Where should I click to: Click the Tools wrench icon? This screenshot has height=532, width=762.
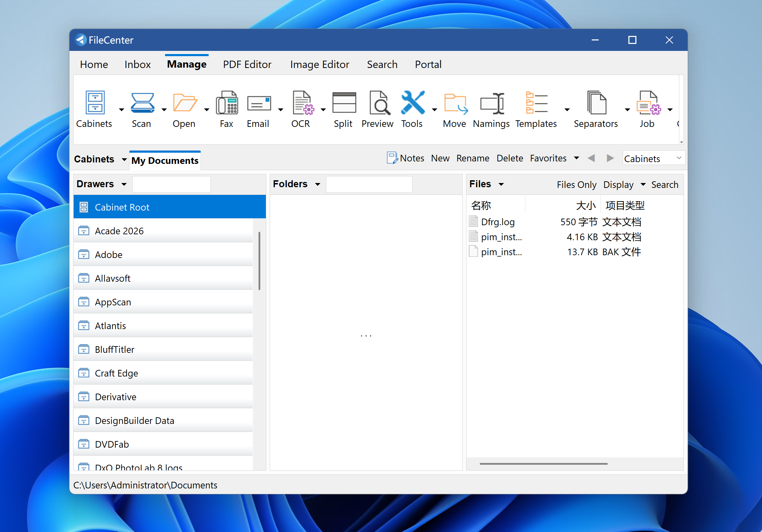coord(413,103)
